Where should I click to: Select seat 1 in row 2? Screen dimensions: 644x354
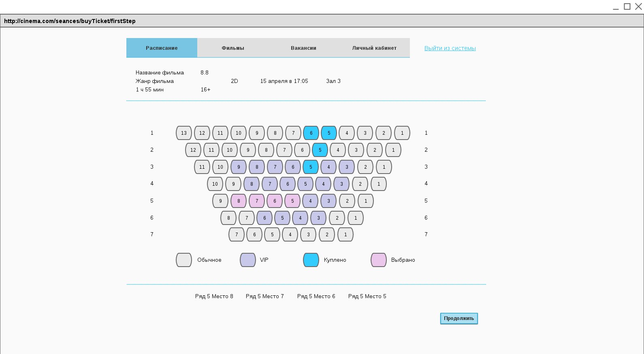click(393, 150)
